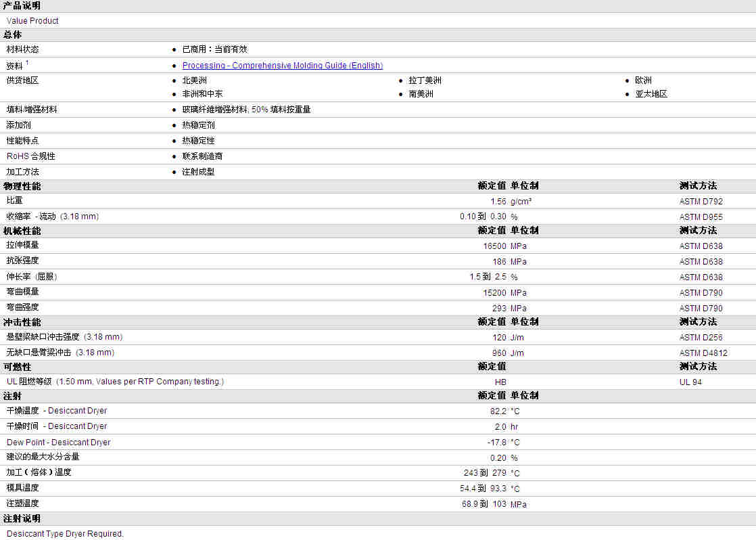Click the '拉丁美洲' region entry

[x=425, y=81]
